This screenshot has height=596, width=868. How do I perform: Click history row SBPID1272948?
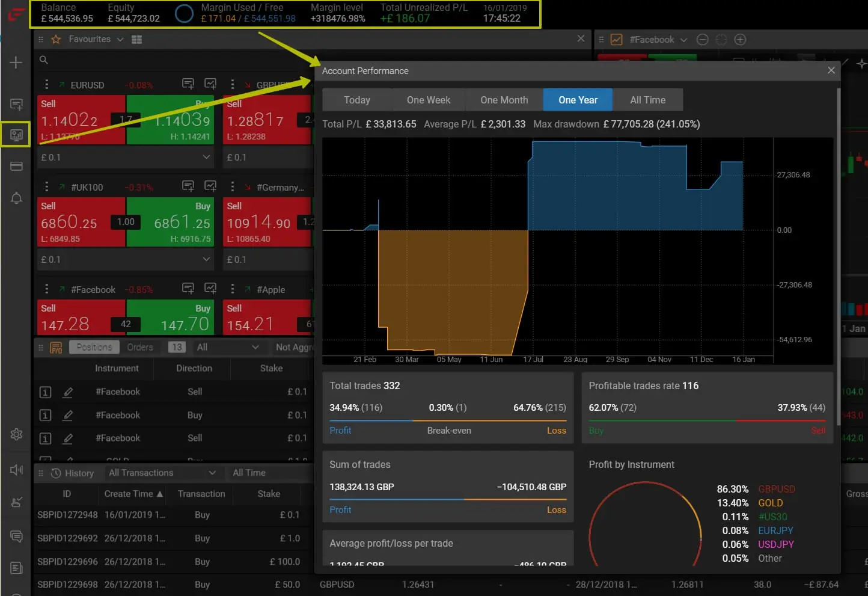click(x=173, y=515)
